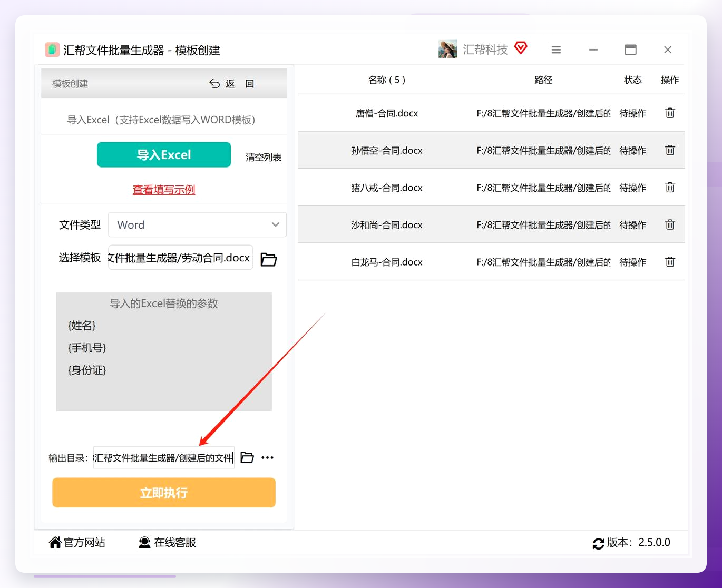Click trash icon for 猪八戒-合同.docx
The image size is (722, 588).
tap(670, 187)
